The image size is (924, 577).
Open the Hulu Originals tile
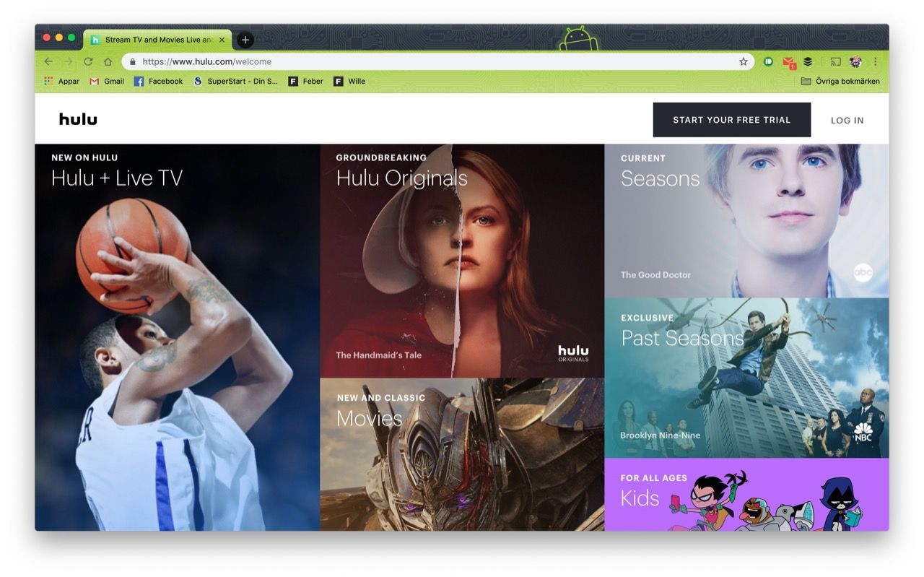pyautogui.click(x=462, y=261)
